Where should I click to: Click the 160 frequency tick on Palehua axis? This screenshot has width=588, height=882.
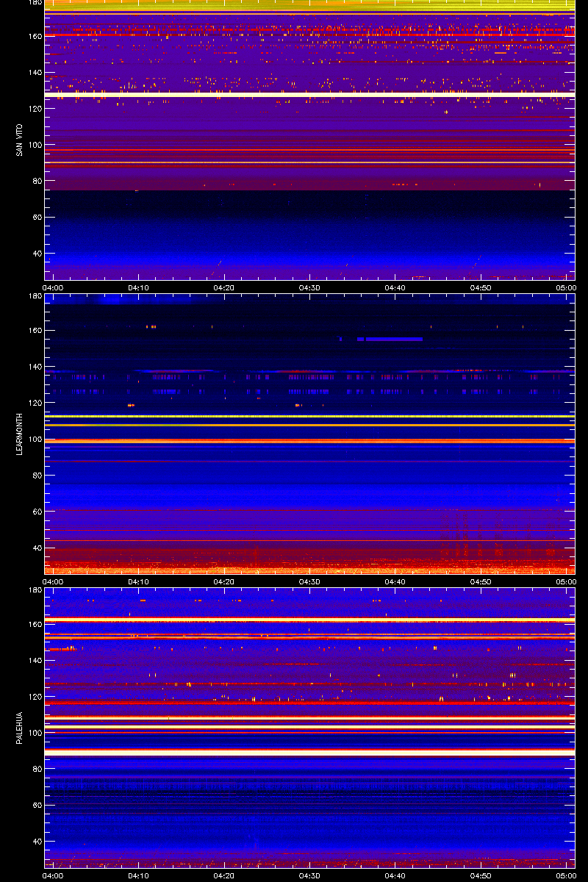(35, 624)
